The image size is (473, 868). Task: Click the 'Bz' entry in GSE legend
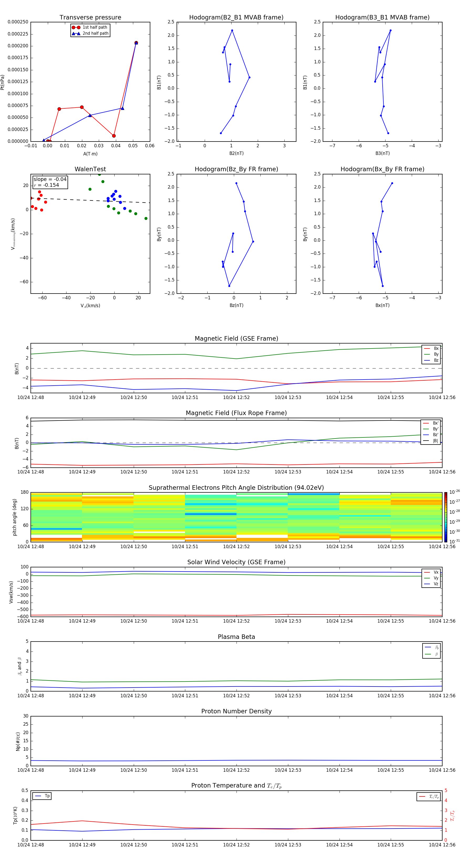click(x=431, y=361)
